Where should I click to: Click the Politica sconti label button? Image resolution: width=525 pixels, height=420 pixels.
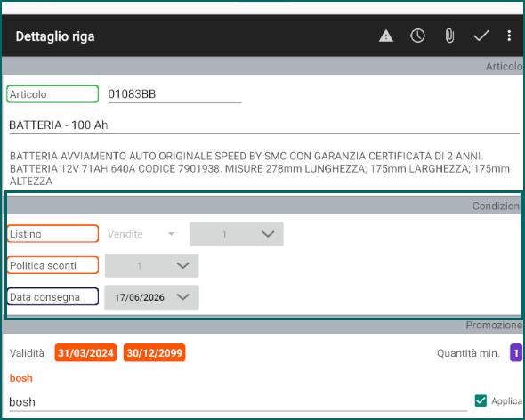tap(52, 265)
